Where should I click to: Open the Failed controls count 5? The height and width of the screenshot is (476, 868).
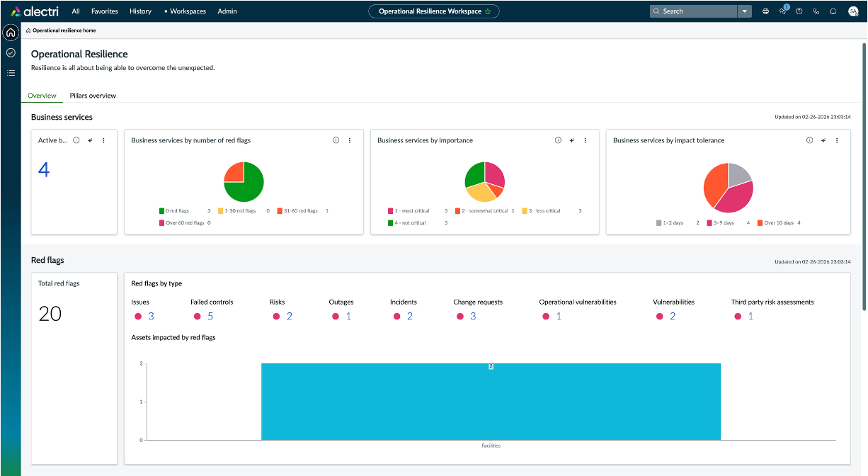(x=210, y=317)
